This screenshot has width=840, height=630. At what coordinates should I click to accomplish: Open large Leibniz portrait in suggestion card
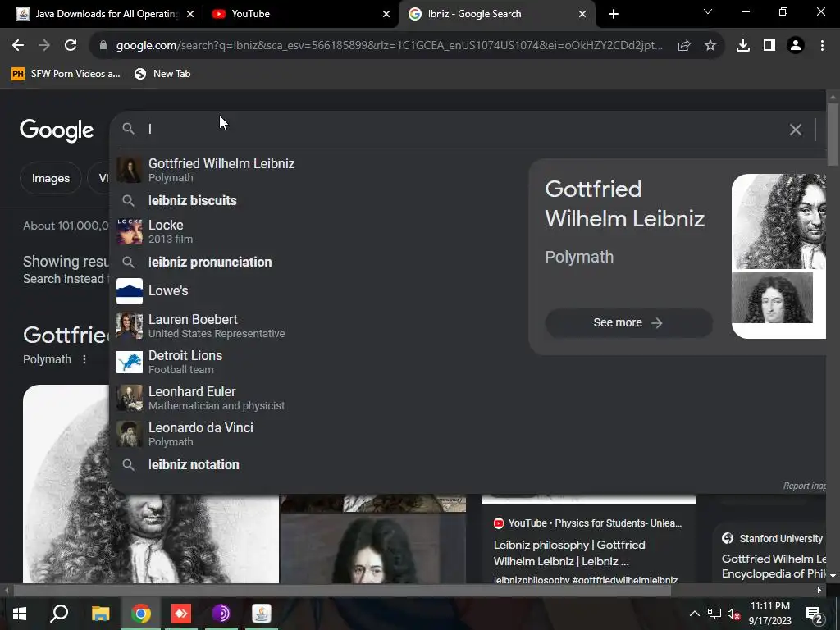779,221
